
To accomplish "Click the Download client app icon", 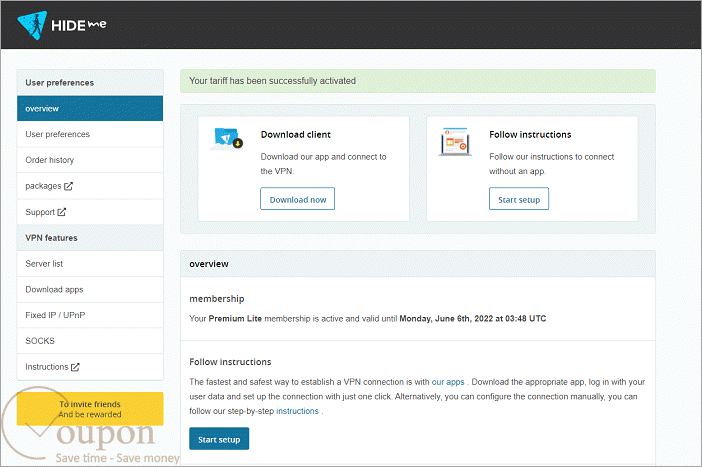I will (227, 139).
